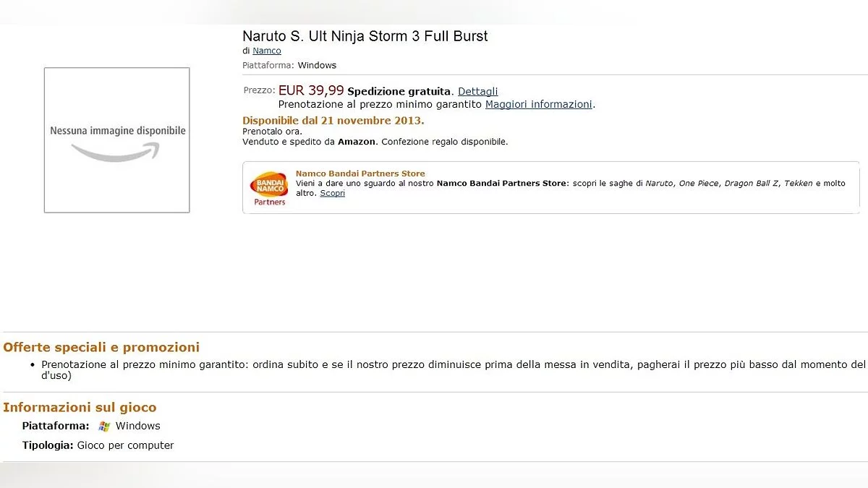
Task: Follow the Maggiori informazioni link
Action: [539, 104]
